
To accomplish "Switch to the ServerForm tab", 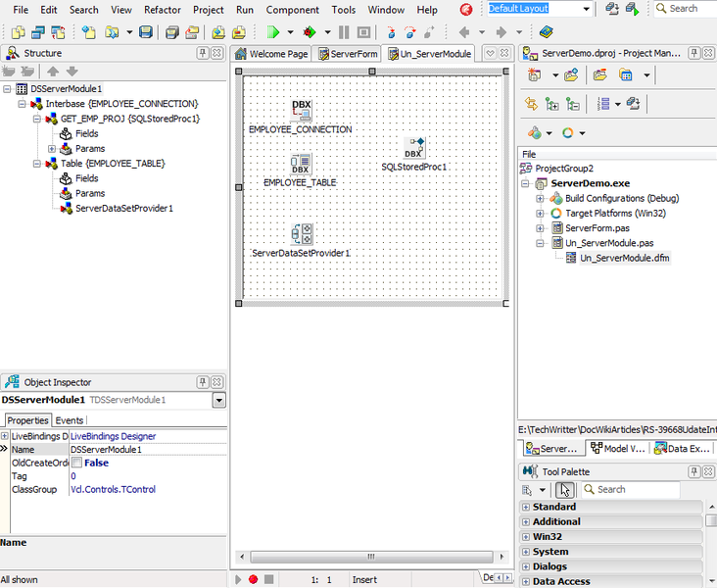I will point(348,54).
